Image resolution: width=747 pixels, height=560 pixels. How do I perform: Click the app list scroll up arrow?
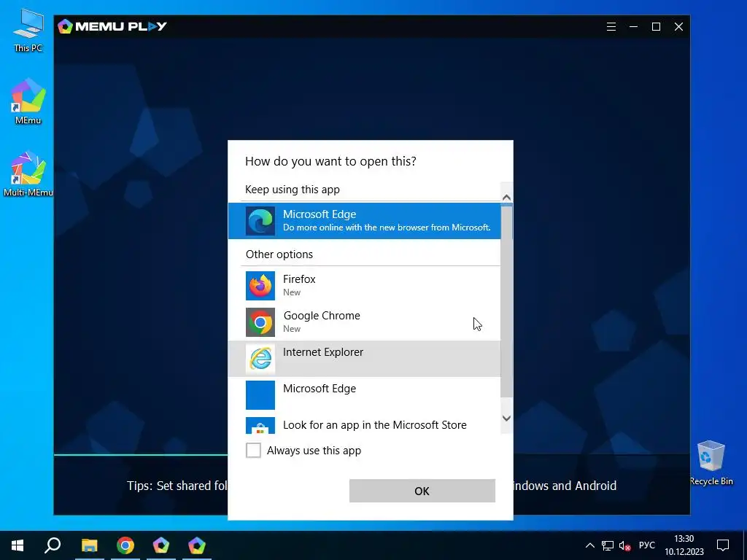pyautogui.click(x=506, y=197)
